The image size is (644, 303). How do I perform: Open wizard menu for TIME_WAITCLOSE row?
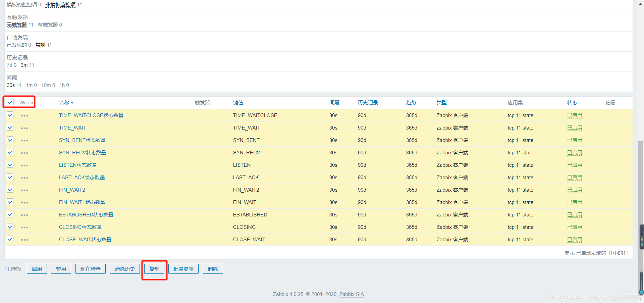point(24,116)
